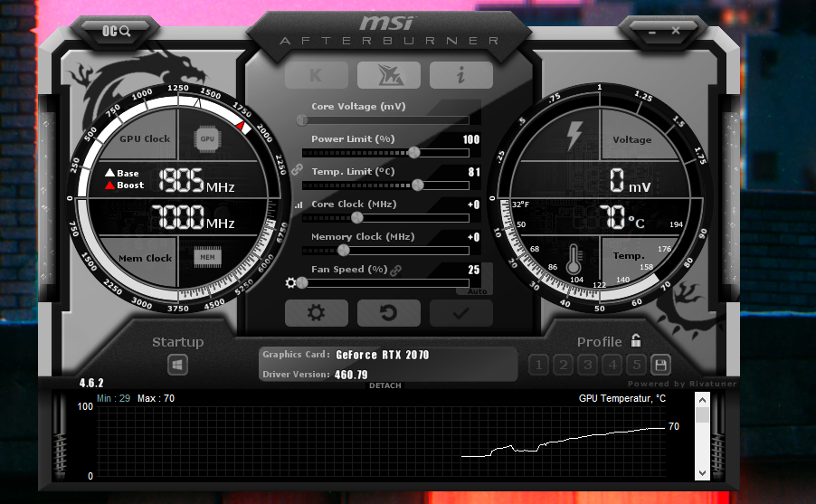816x504 pixels.
Task: Select profile slot 4
Action: [612, 365]
